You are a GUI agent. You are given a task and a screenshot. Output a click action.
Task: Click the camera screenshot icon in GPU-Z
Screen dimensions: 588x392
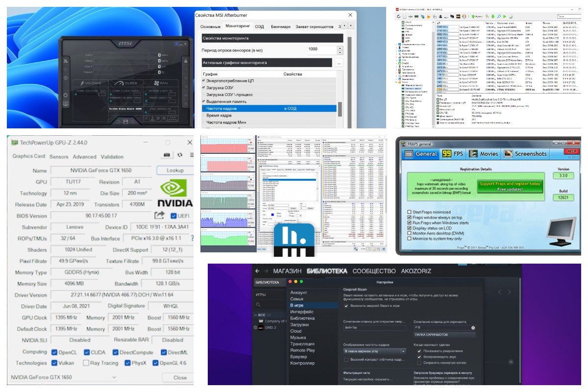click(x=168, y=155)
